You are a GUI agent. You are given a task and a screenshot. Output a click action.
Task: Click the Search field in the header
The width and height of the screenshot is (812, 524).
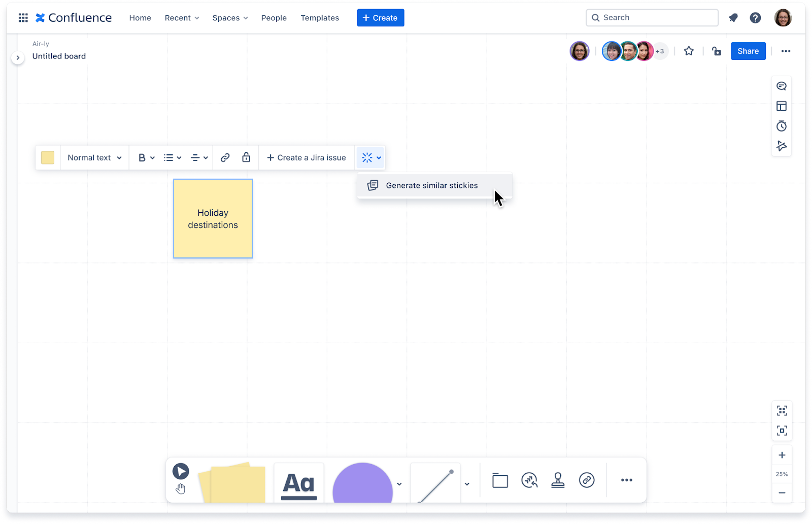click(652, 17)
